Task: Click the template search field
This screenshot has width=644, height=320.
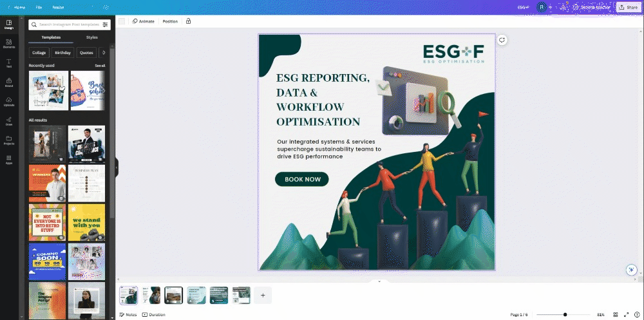Action: tap(70, 24)
